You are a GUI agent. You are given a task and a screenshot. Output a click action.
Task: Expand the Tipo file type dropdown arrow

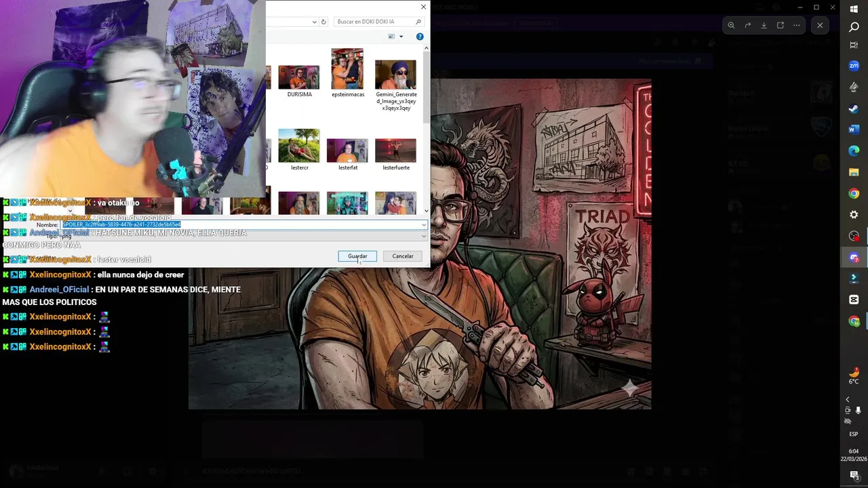[424, 237]
